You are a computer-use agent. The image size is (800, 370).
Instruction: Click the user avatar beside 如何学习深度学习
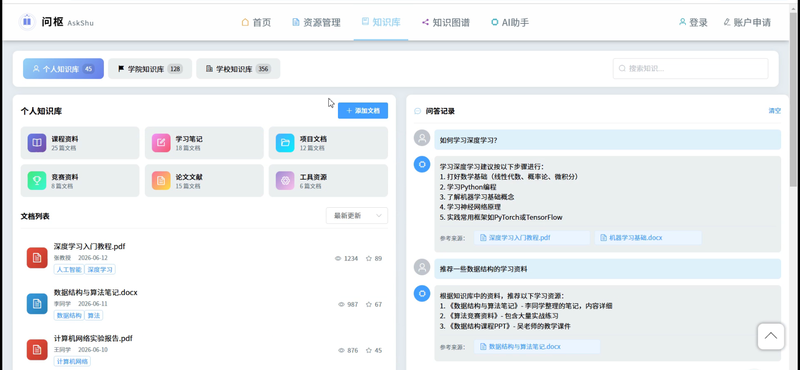point(422,138)
